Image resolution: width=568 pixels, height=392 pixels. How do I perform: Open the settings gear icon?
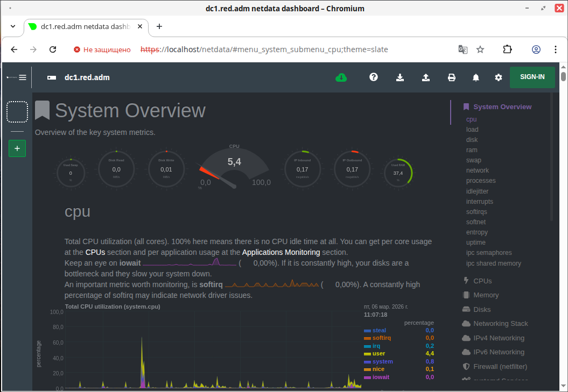(x=499, y=77)
